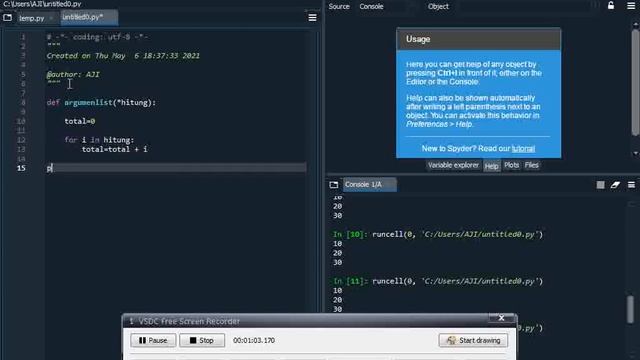The width and height of the screenshot is (640, 360).
Task: Select the Console 1/A tab
Action: click(x=369, y=184)
